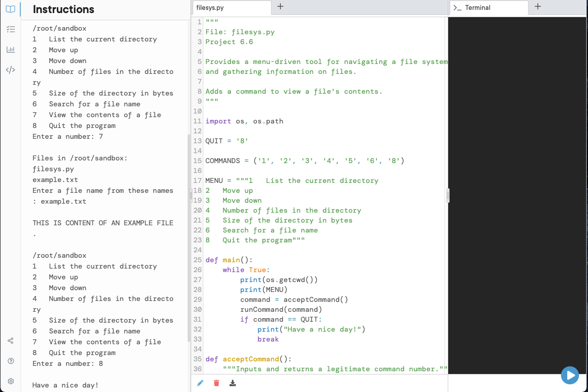The image size is (588, 392).
Task: Open the code brackets icon in sidebar
Action: (10, 70)
